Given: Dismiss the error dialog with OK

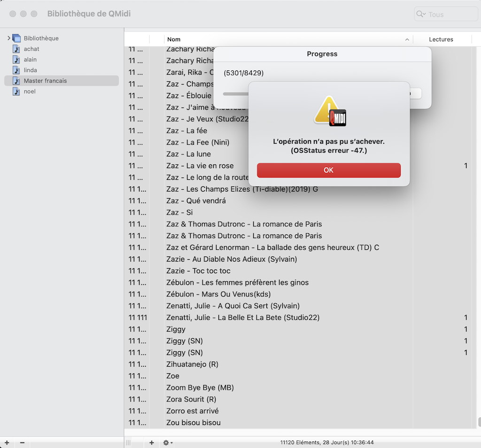Looking at the screenshot, I should 328,170.
